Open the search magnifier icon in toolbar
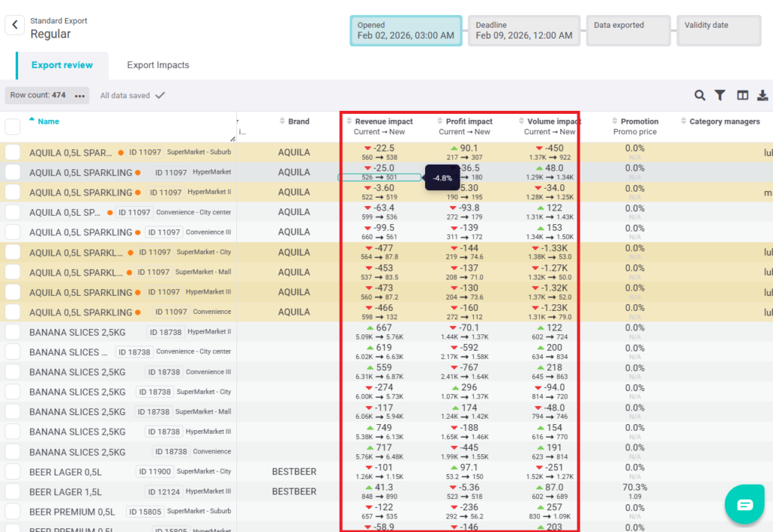This screenshot has width=773, height=532. point(700,95)
